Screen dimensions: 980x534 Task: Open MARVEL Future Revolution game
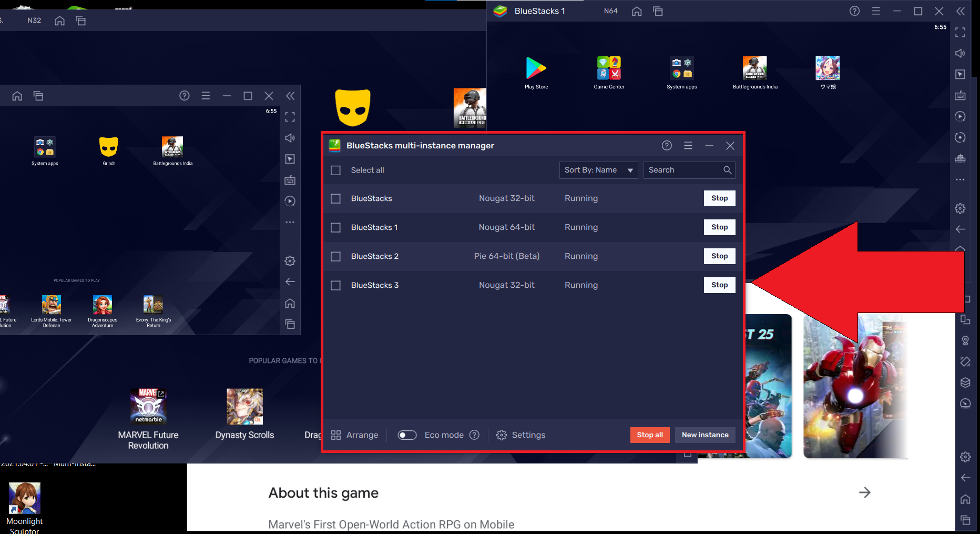tap(148, 419)
